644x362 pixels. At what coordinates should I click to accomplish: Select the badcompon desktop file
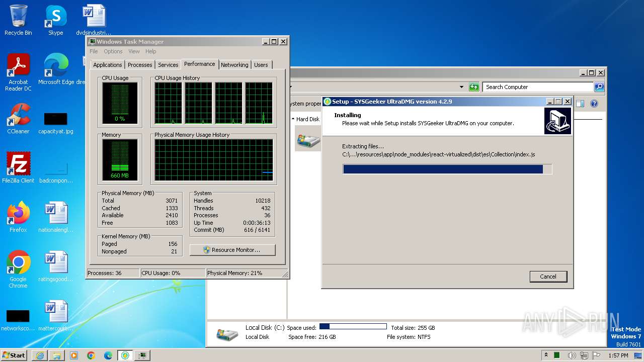pos(56,172)
